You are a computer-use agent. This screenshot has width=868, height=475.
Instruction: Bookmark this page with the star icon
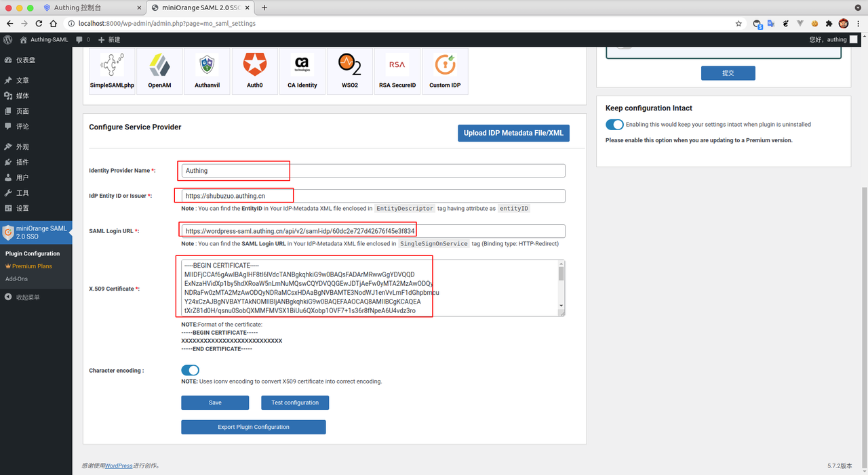pos(738,23)
